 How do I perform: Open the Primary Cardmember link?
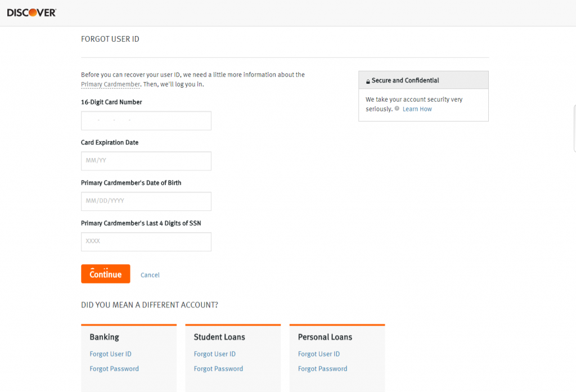(110, 84)
